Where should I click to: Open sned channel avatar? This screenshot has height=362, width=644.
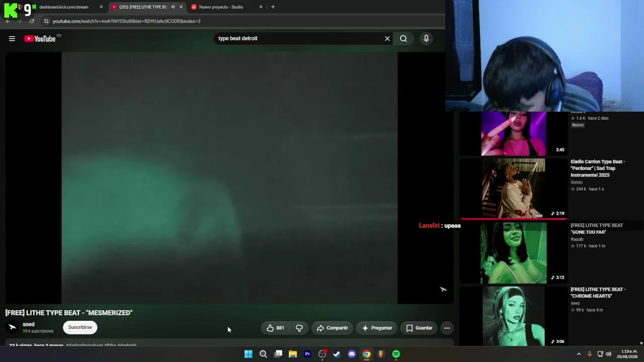tap(13, 327)
